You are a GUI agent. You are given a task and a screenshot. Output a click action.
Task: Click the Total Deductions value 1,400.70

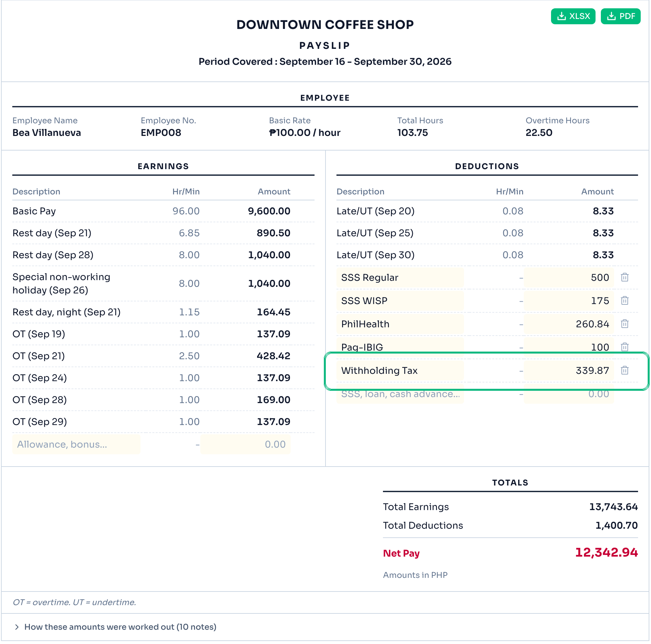click(x=616, y=525)
